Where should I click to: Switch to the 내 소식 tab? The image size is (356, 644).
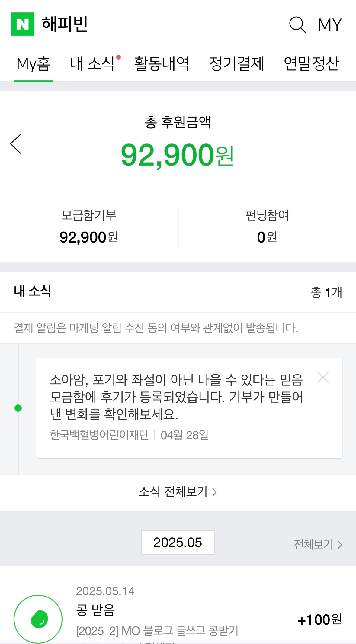point(92,64)
